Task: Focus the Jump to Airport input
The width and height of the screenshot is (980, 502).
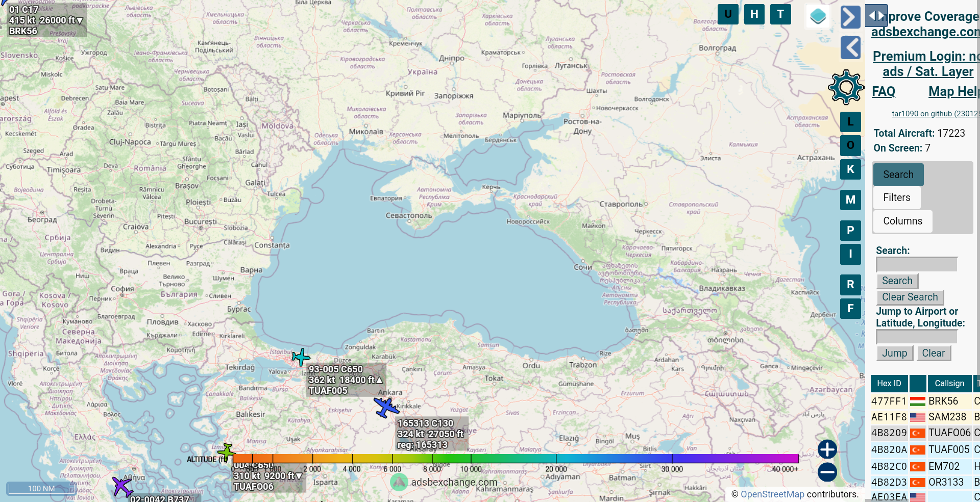Action: pos(917,337)
